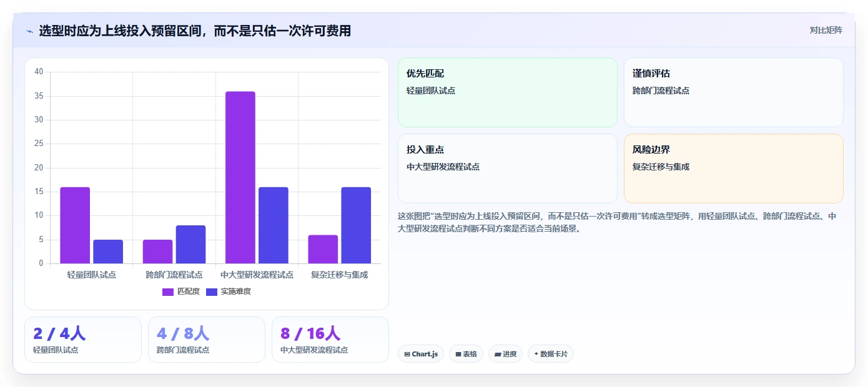Click the y-axis value 35
The height and width of the screenshot is (387, 868).
coord(39,96)
